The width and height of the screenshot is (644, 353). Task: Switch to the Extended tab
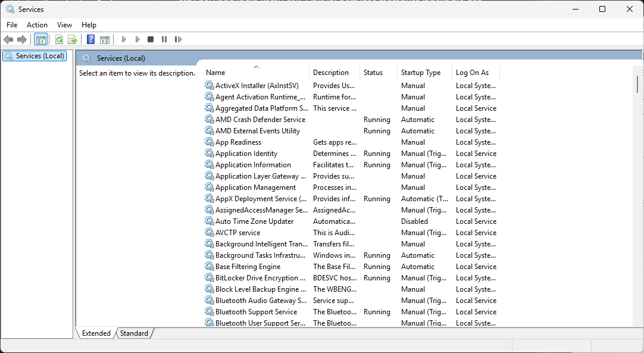coord(96,333)
